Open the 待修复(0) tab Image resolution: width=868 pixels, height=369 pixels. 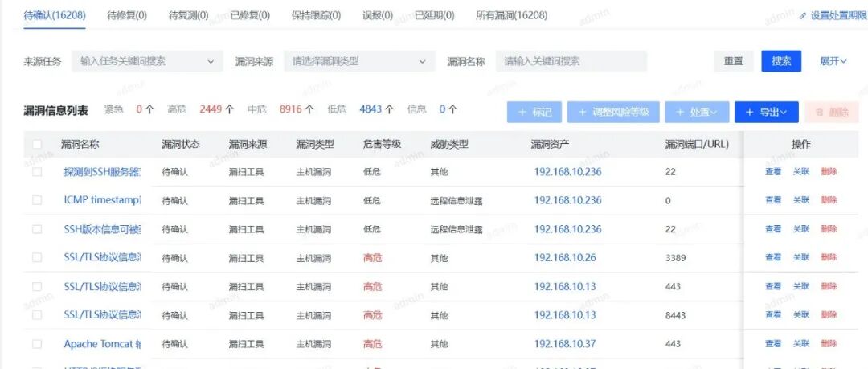(x=127, y=15)
